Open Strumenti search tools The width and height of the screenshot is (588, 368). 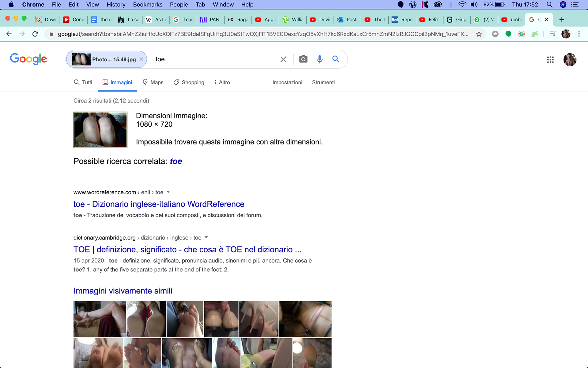coord(323,82)
